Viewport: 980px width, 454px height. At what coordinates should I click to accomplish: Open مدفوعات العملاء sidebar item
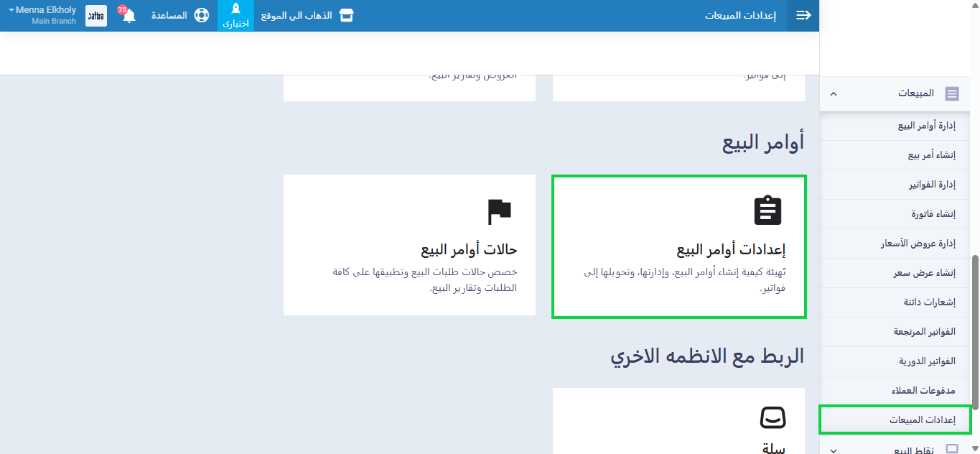[x=924, y=390]
